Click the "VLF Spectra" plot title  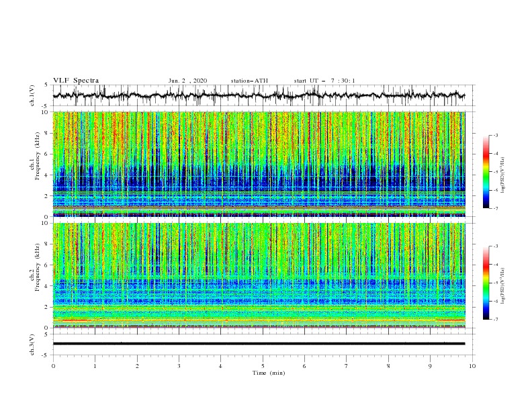(76, 81)
